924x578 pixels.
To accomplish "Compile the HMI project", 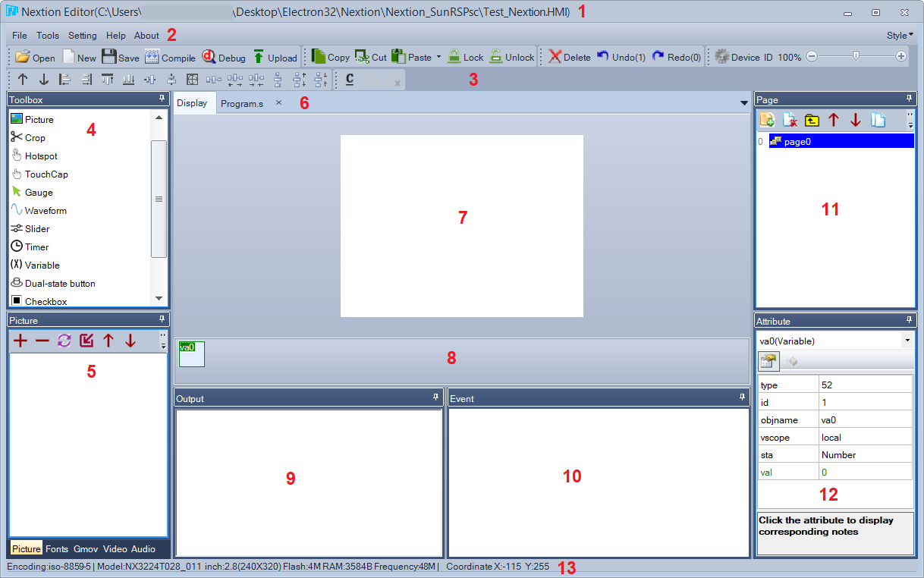I will coord(170,57).
